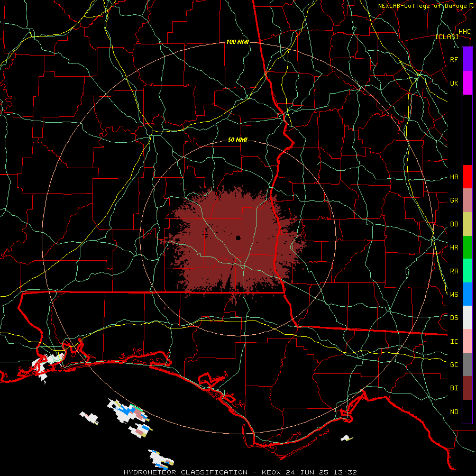Viewport: 476px width, 476px height.
Task: Click the UK legend label
Action: click(454, 83)
